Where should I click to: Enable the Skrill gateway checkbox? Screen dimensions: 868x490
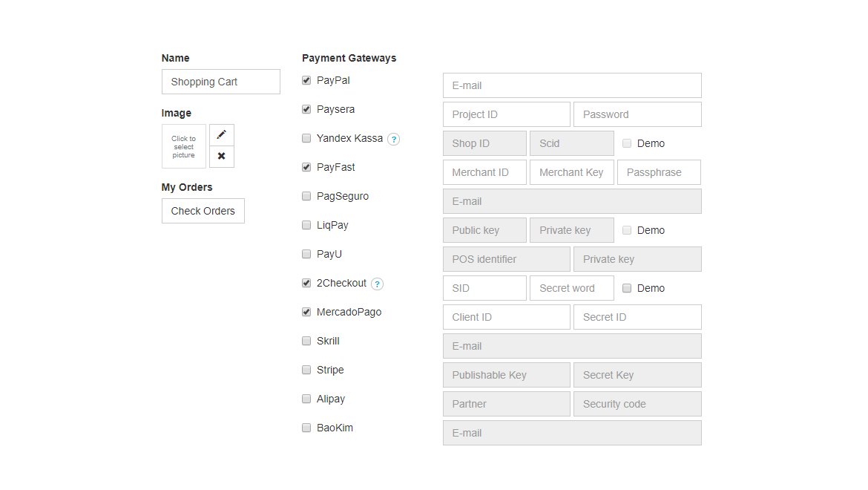click(x=306, y=341)
